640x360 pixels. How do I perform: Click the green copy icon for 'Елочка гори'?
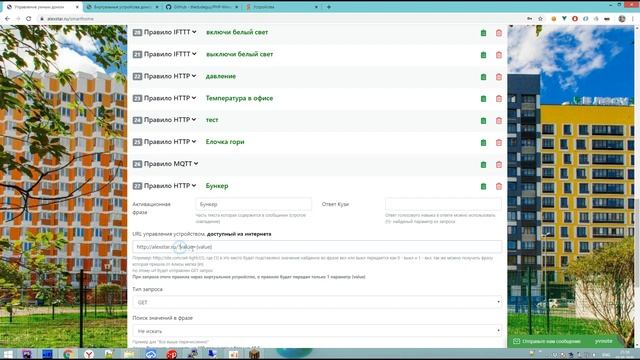click(x=483, y=143)
